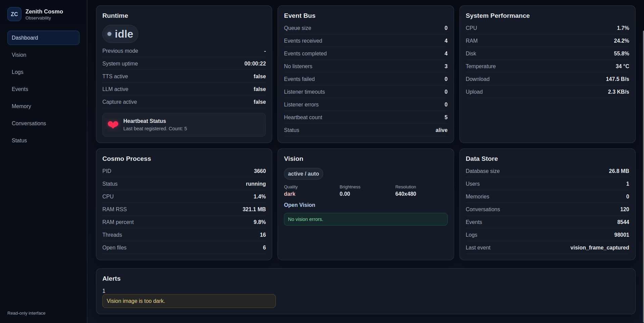644x323 pixels.
Task: Click the Users label in Data Store
Action: coord(473,184)
